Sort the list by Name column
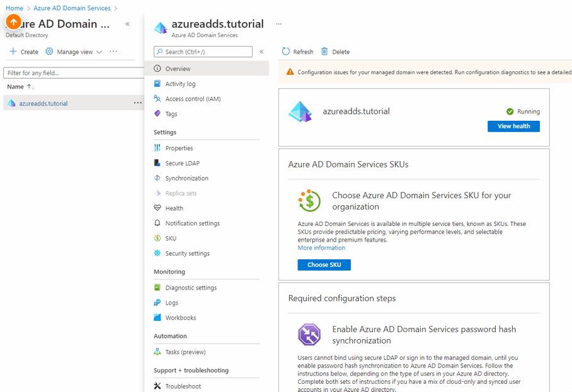The width and height of the screenshot is (572, 392). tap(21, 87)
